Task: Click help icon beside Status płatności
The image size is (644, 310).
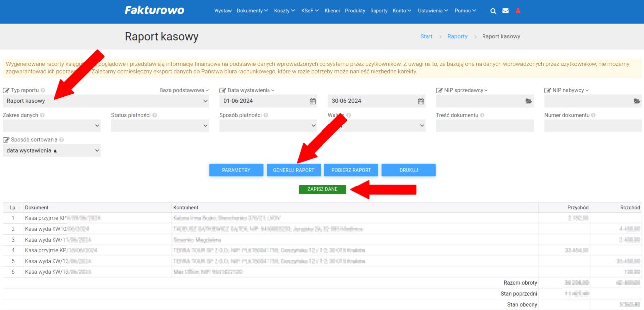Action: pos(155,115)
